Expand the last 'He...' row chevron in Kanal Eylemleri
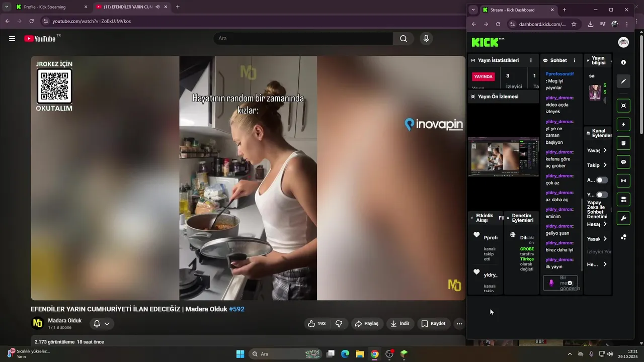This screenshot has height=362, width=644. tap(605, 264)
